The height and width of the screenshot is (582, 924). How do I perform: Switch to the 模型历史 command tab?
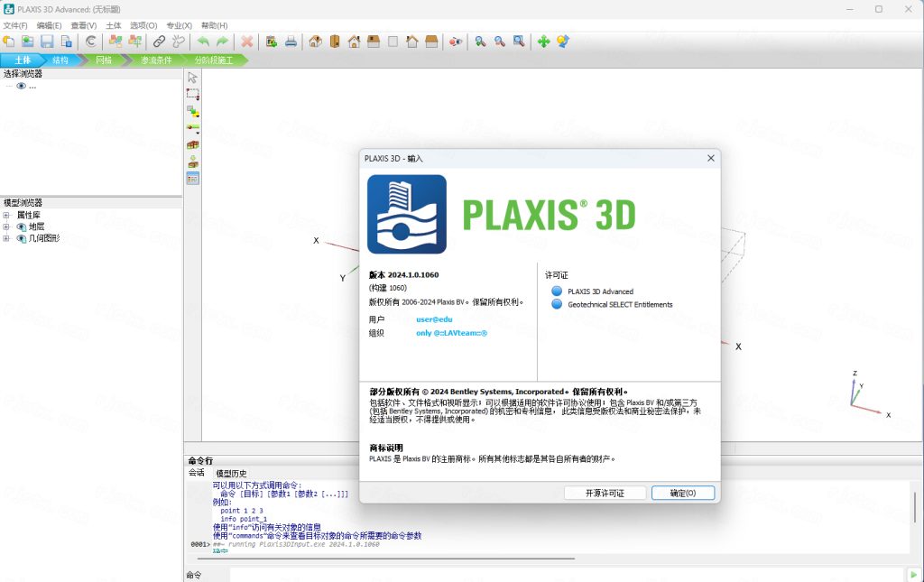(231, 473)
